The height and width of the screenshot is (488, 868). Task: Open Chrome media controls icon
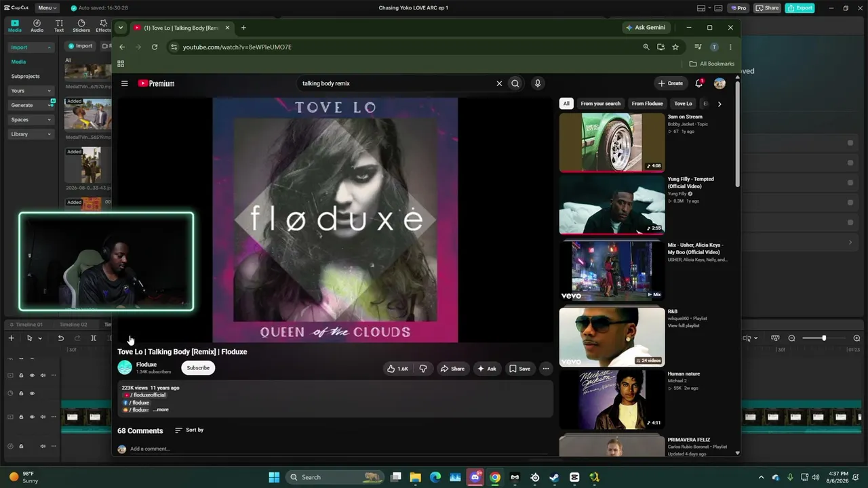[x=698, y=47]
